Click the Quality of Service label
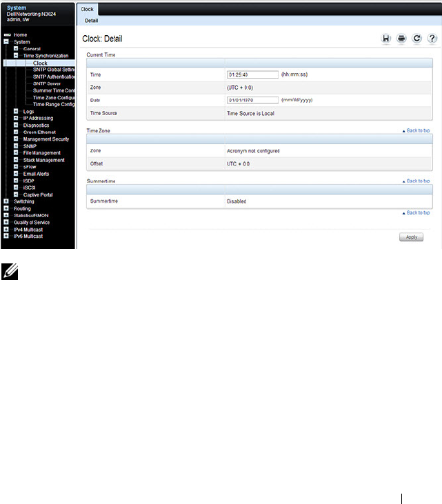442x504 pixels. pos(32,222)
